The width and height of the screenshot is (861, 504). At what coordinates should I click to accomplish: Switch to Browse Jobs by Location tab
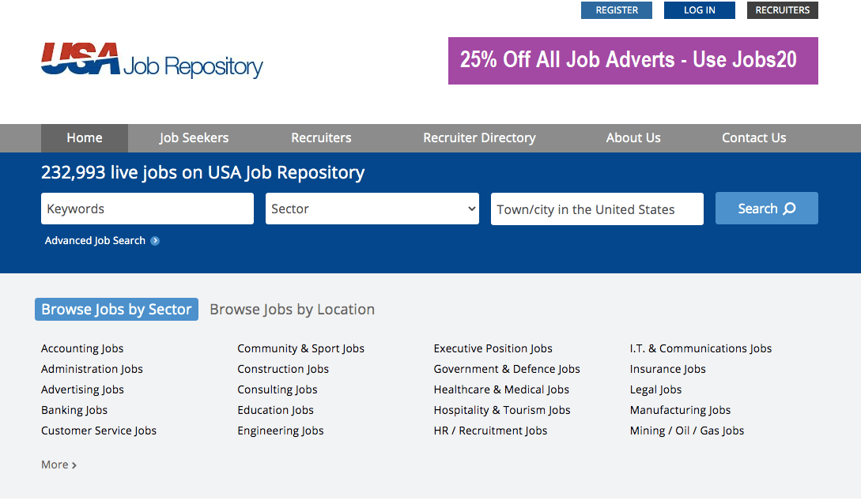292,310
